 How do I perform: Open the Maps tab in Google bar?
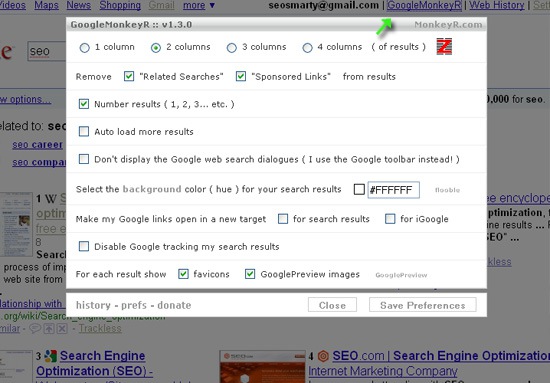pyautogui.click(x=46, y=5)
